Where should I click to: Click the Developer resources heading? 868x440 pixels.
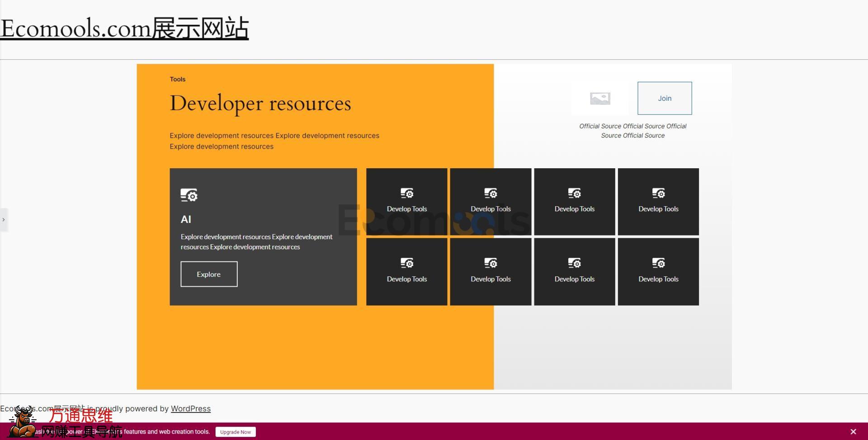260,104
